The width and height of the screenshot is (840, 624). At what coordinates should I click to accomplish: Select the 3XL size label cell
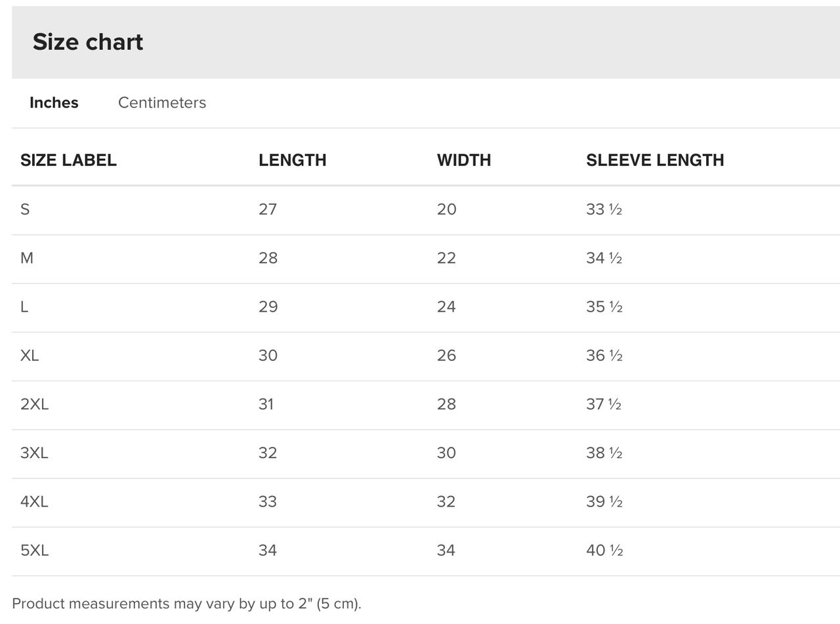point(34,453)
